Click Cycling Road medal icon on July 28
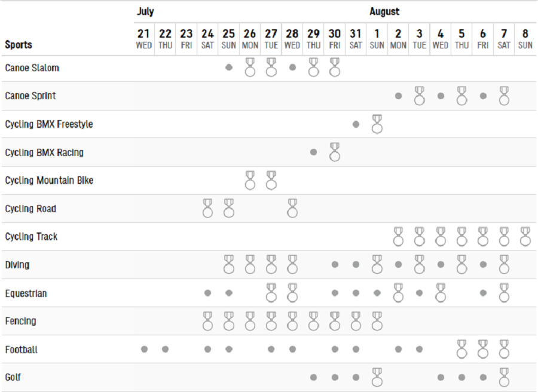 [292, 208]
